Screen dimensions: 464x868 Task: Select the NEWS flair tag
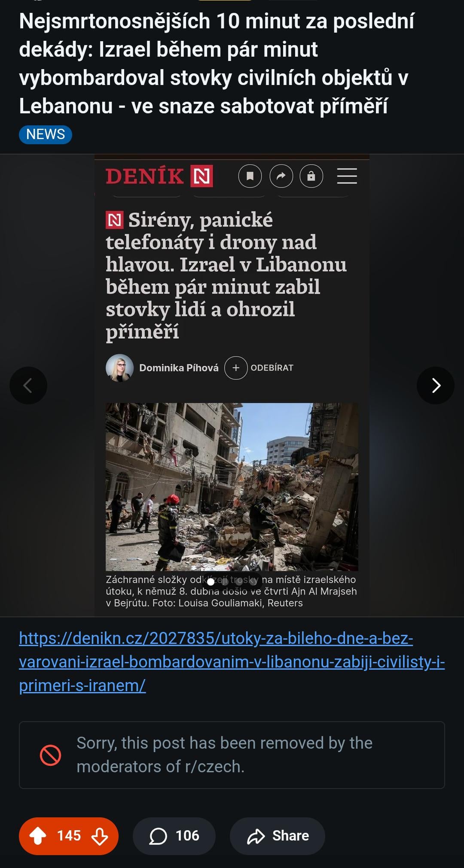point(46,134)
